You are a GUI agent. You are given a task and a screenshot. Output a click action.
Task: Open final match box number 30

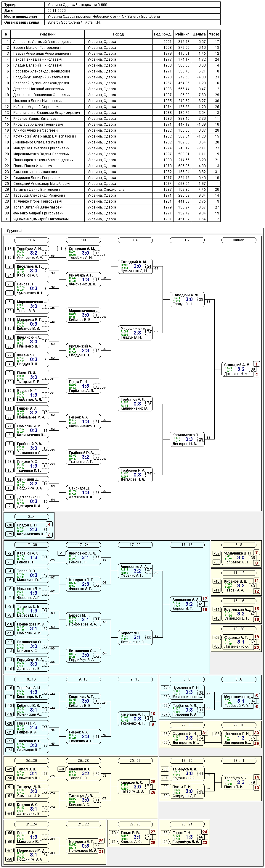click(x=253, y=369)
